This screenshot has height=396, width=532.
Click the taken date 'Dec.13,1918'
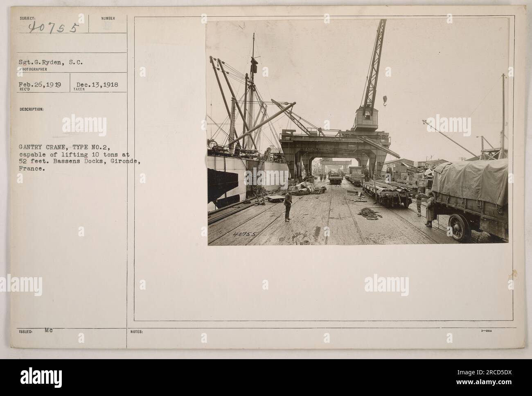pyautogui.click(x=97, y=85)
